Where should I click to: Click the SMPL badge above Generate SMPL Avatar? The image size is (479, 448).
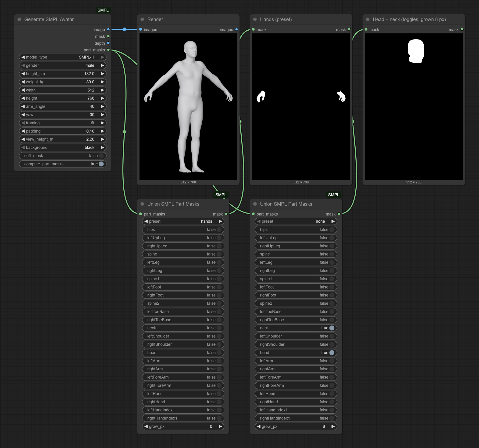tap(103, 10)
